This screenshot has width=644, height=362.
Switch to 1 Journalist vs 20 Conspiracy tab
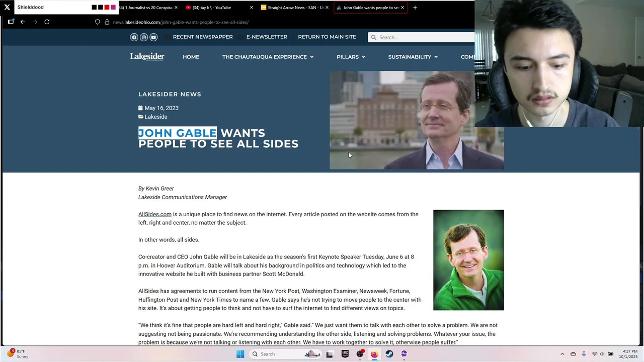(145, 8)
